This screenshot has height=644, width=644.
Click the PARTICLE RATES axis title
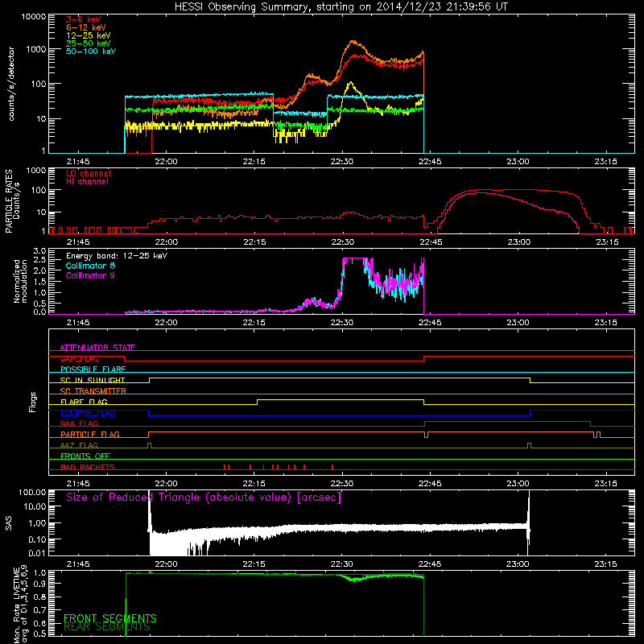pyautogui.click(x=9, y=200)
